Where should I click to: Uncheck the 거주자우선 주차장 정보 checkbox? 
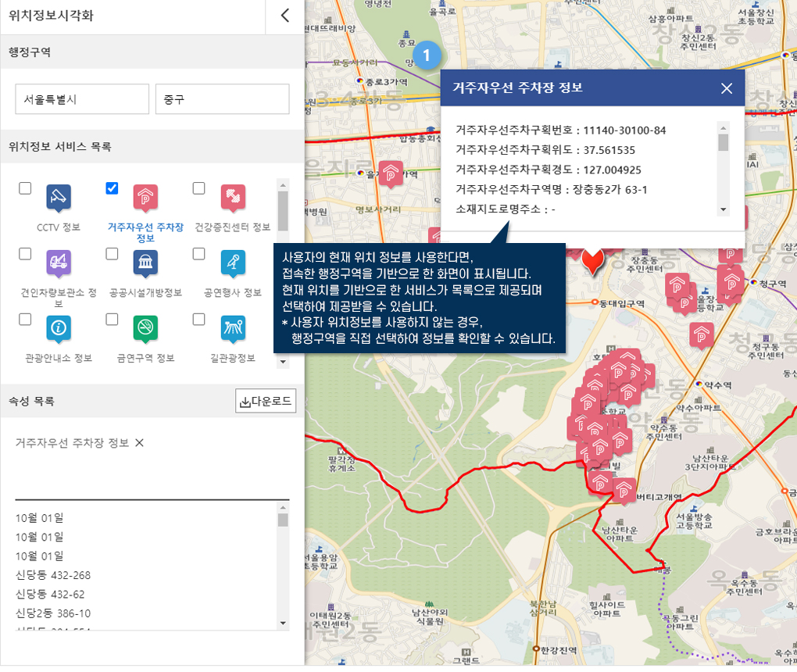click(112, 188)
